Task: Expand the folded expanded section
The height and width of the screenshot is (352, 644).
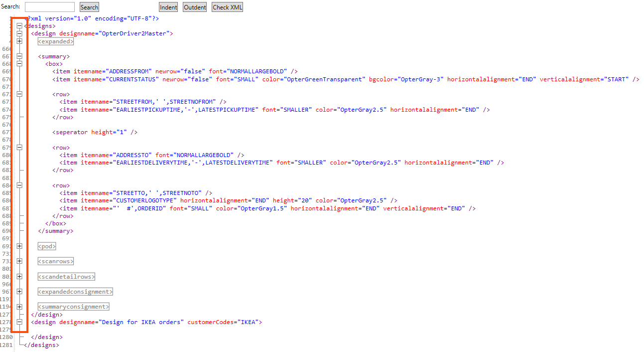Action: click(x=19, y=41)
